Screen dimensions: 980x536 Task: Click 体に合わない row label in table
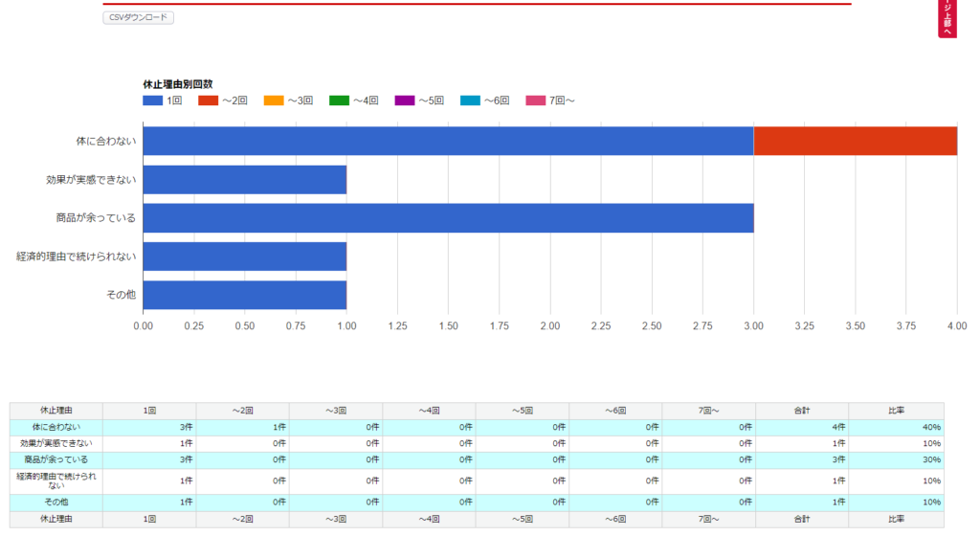coord(56,427)
